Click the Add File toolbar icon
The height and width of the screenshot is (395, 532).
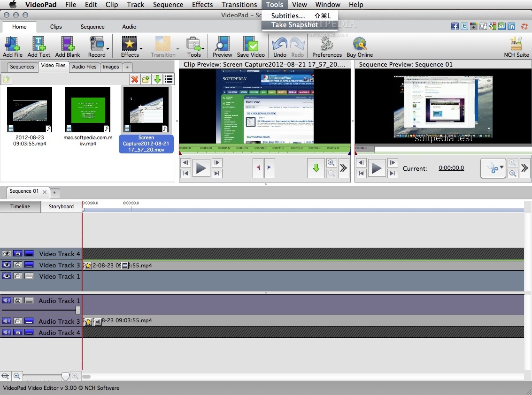(13, 46)
